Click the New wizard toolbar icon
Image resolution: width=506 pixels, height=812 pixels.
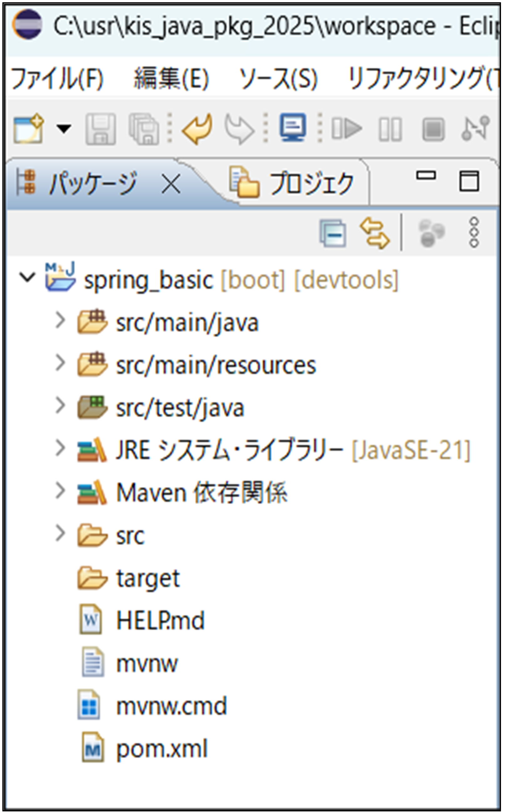[x=28, y=129]
